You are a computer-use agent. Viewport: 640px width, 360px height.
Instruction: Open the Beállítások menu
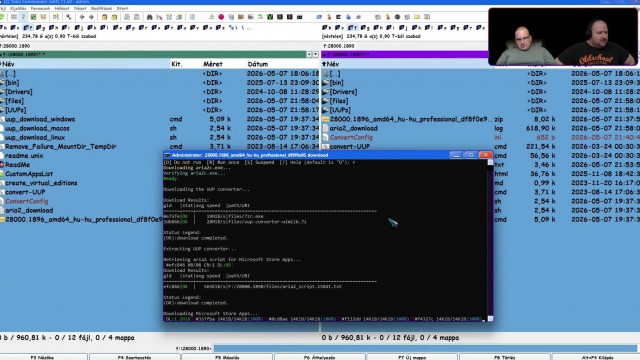(x=101, y=8)
